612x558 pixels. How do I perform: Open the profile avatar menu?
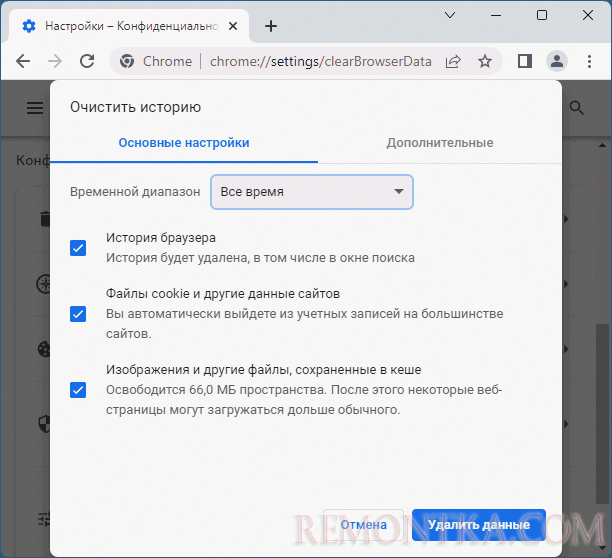click(557, 61)
